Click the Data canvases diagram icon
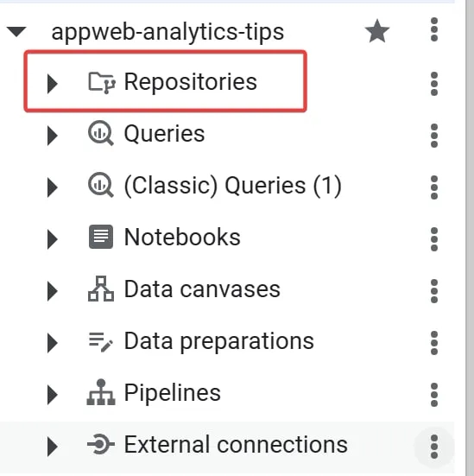This screenshot has height=476, width=474. coord(101,289)
